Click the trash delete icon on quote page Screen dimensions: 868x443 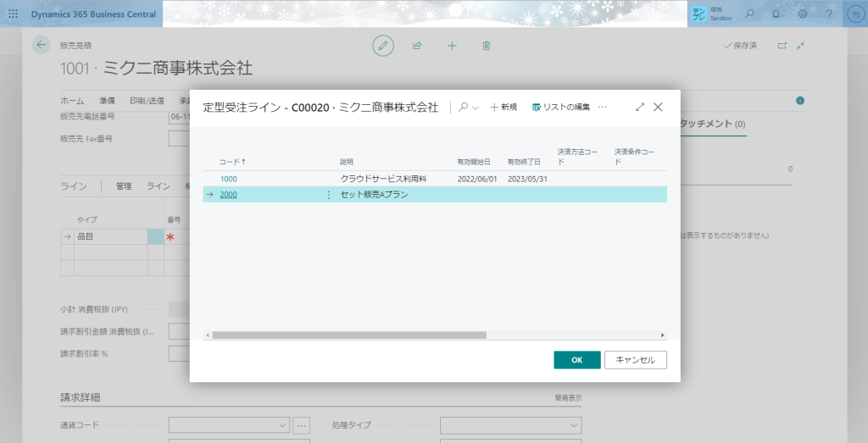pos(486,46)
